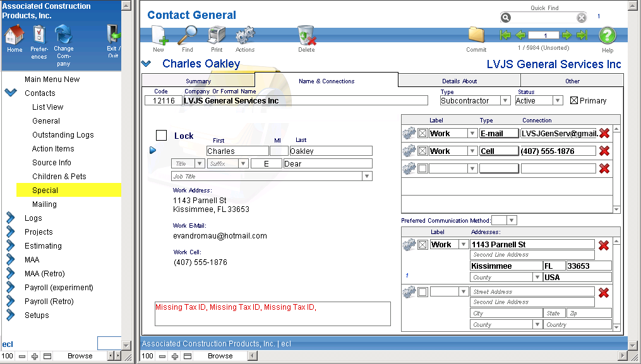Toggle the Lock checkbox
Screen dimensions: 641x364
[x=162, y=135]
